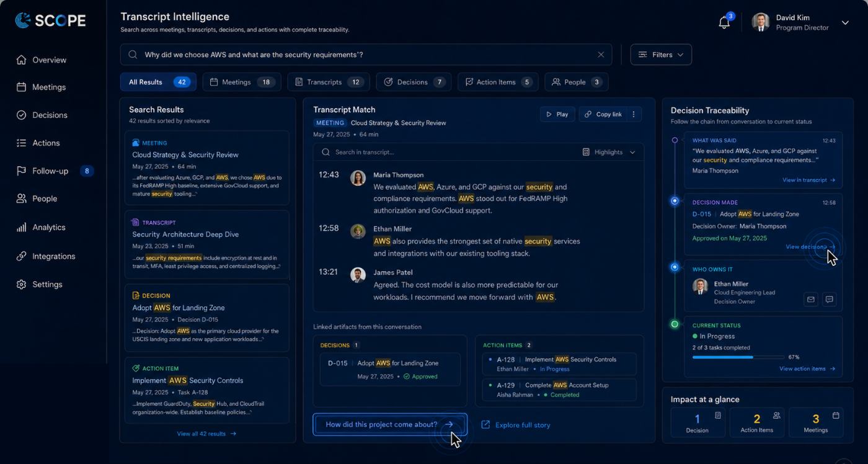The height and width of the screenshot is (464, 868).
Task: Click the 2 Action Items impact card
Action: (x=756, y=423)
